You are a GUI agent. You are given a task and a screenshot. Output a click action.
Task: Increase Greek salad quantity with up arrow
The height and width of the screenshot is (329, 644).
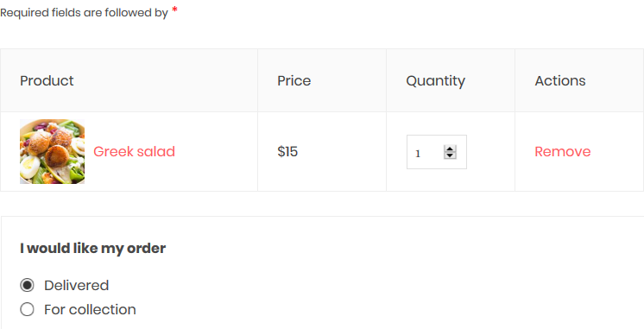point(450,149)
